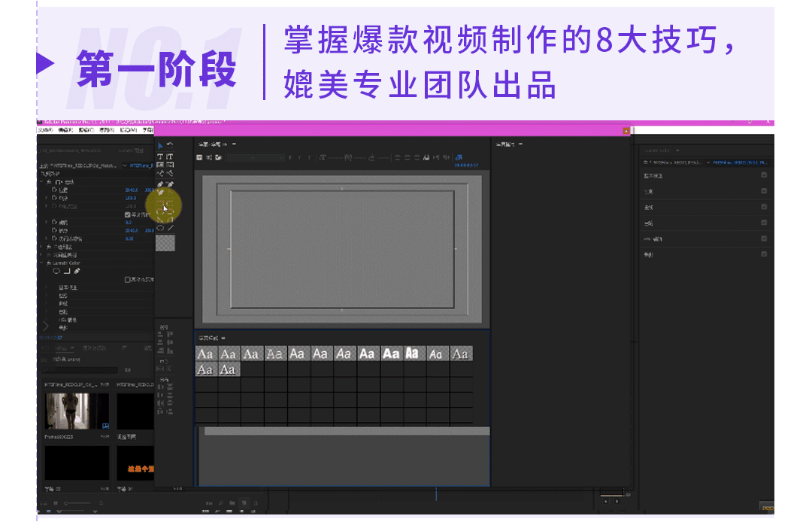Toggle 晕影 checkbox in Lumetri Color panel
Screen dimensions: 812x522
[x=764, y=254]
